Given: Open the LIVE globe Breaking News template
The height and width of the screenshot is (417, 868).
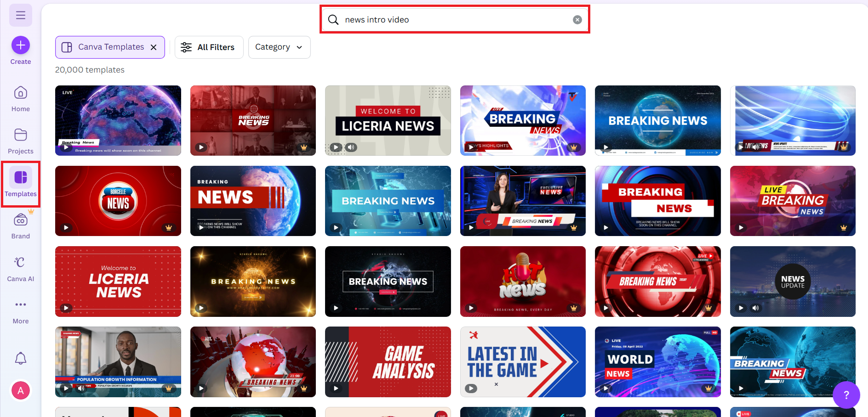Looking at the screenshot, I should pos(118,120).
